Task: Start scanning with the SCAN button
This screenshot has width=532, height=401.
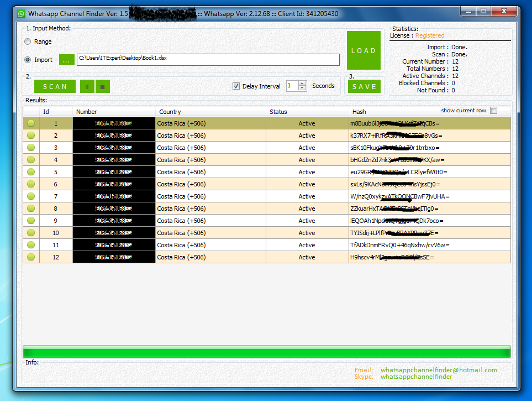Action: pos(55,87)
